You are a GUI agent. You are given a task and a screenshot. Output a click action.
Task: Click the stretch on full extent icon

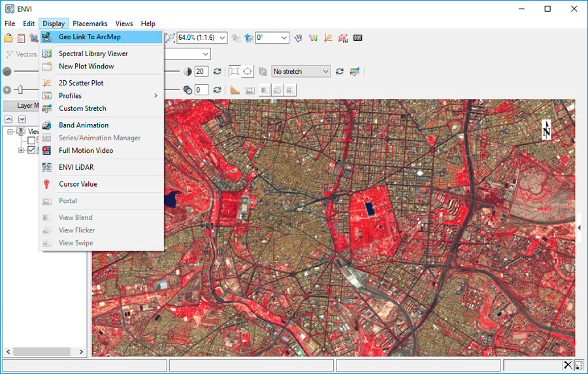coord(235,71)
